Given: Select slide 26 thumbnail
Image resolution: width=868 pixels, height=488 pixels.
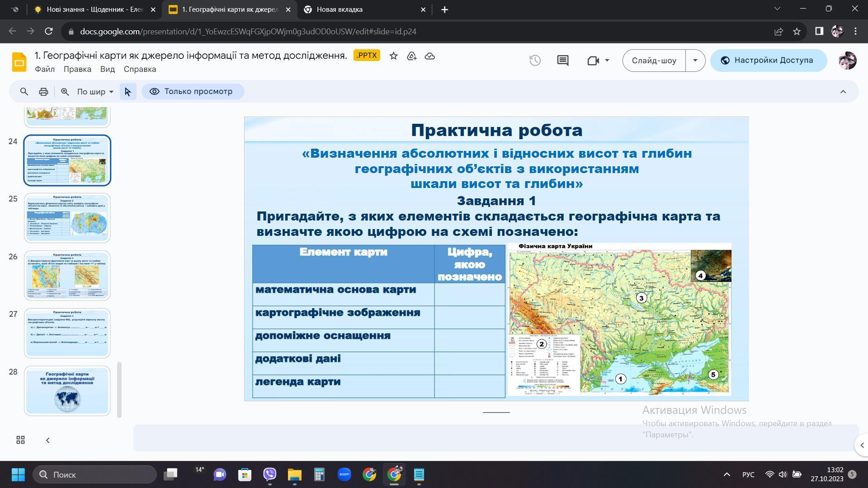Looking at the screenshot, I should pos(67,276).
